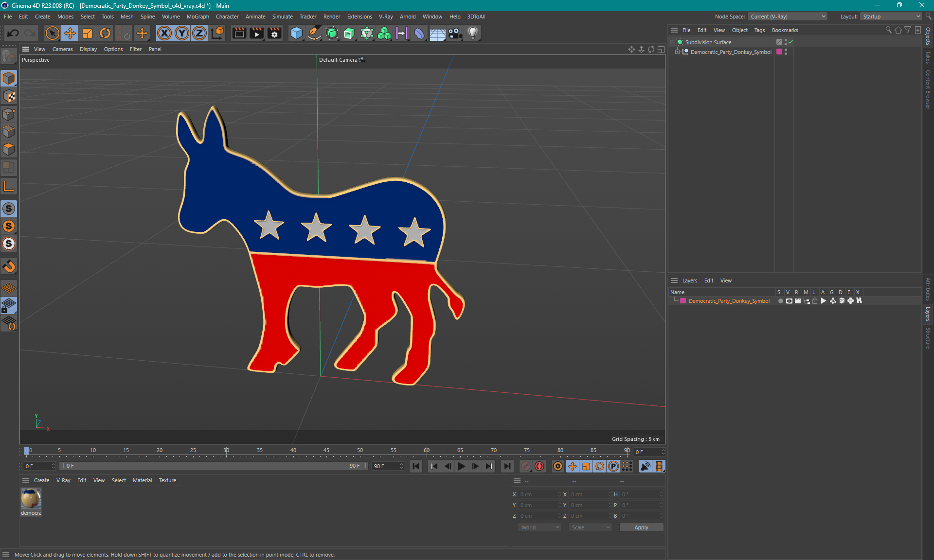
Task: Click the Coordinate System icon
Action: click(x=218, y=33)
